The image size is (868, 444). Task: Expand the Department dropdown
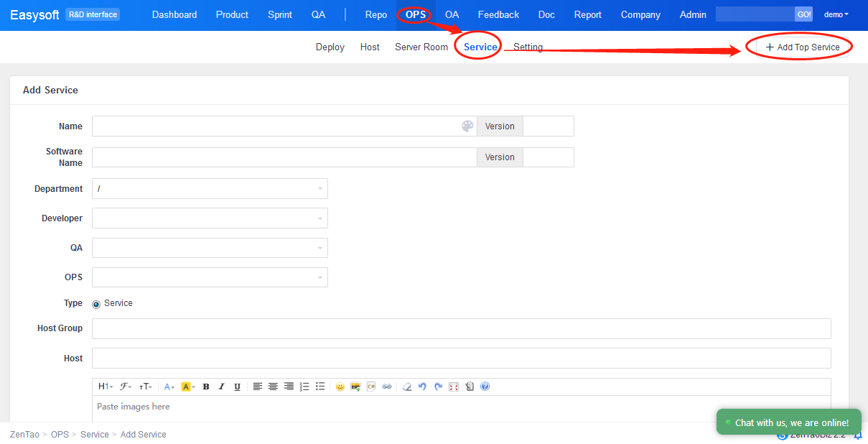coord(210,189)
